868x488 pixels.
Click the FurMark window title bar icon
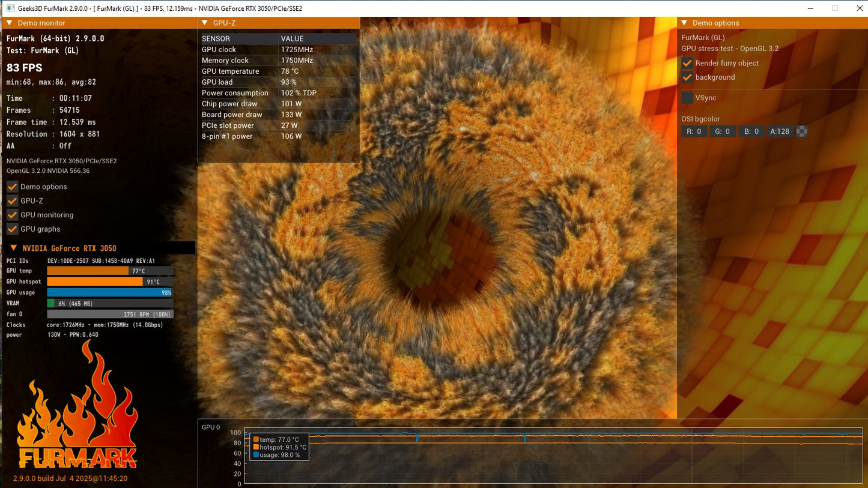10,8
